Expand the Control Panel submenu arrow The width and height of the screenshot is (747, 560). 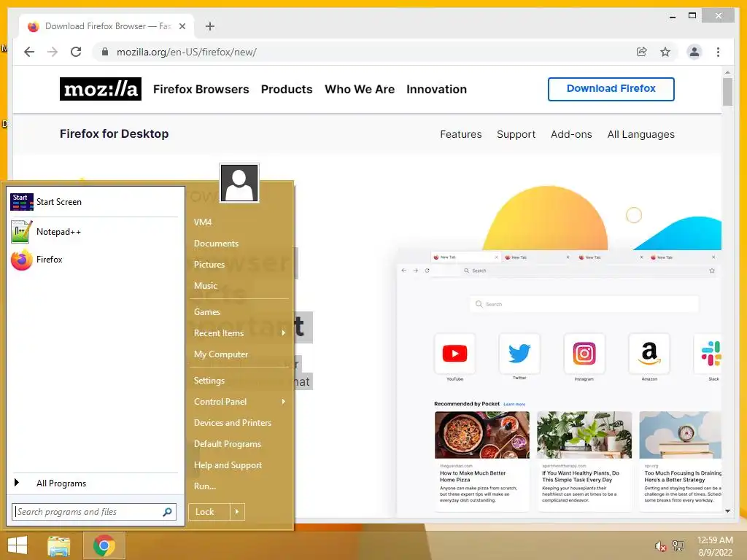pos(284,402)
